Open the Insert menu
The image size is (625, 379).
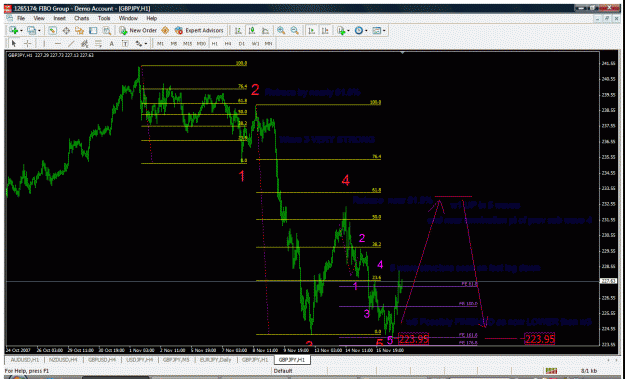tap(59, 18)
